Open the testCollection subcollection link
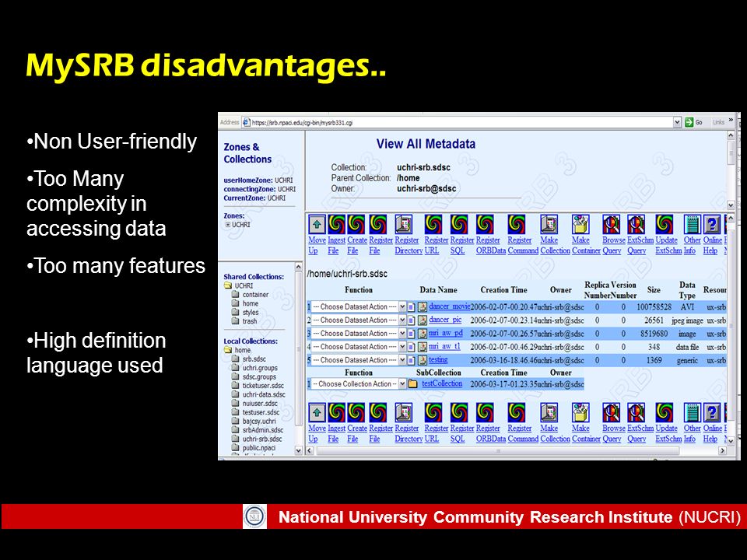The image size is (747, 560). click(x=442, y=383)
